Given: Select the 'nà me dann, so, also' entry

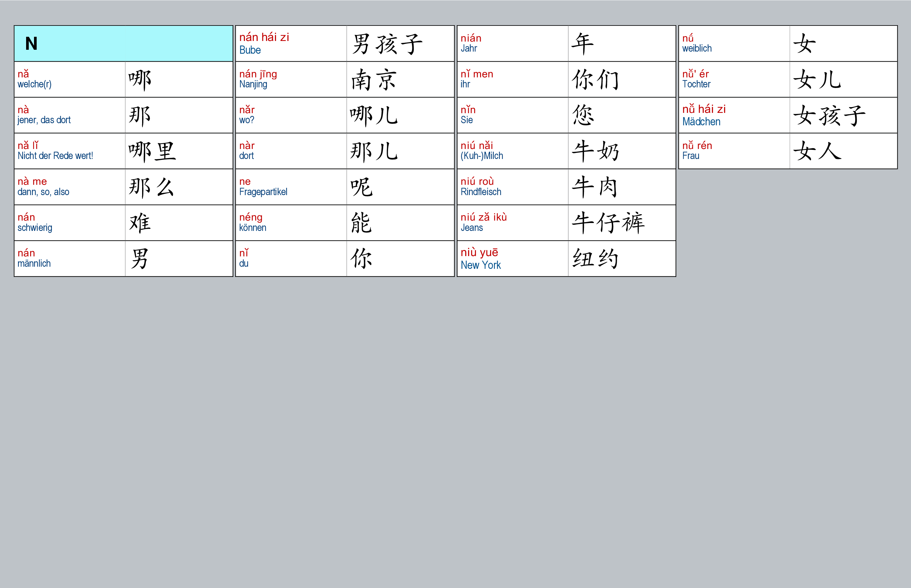Looking at the screenshot, I should [70, 187].
